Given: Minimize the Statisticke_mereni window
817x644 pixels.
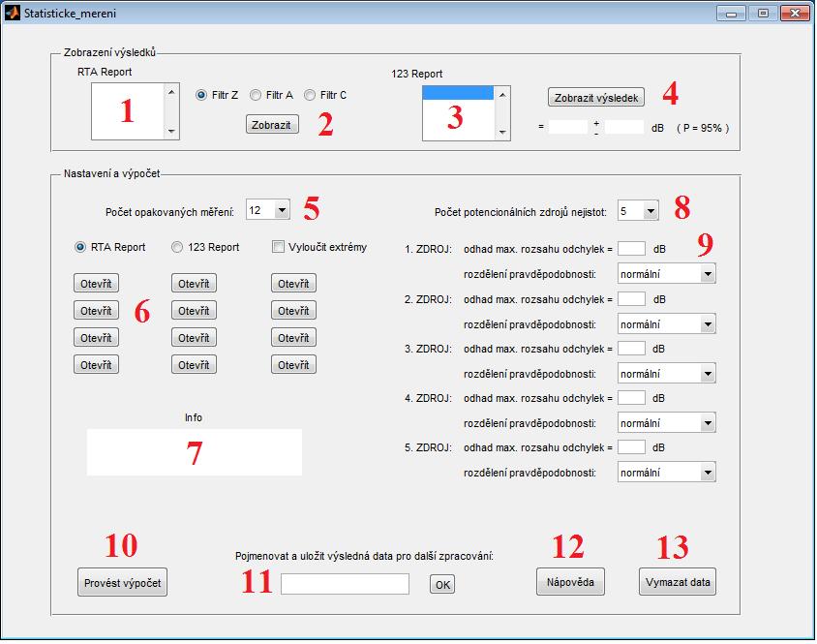Looking at the screenshot, I should [732, 13].
